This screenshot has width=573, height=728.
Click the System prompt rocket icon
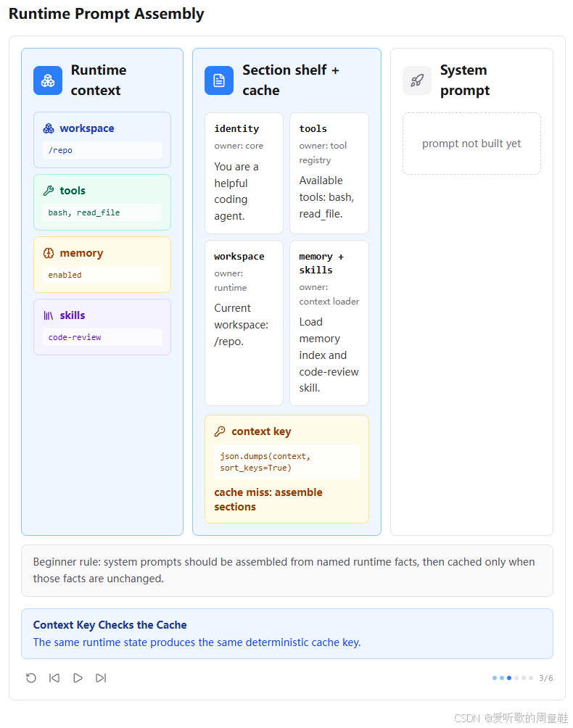417,80
